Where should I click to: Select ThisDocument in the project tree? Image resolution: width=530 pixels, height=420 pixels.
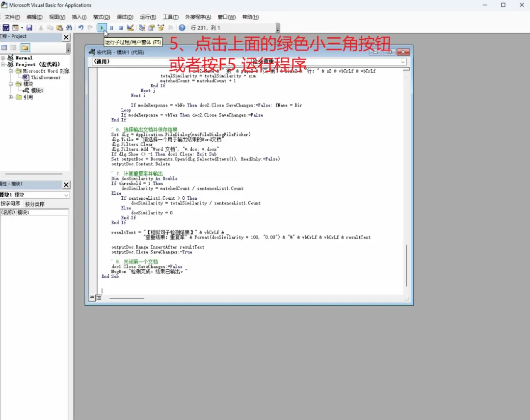pos(42,78)
